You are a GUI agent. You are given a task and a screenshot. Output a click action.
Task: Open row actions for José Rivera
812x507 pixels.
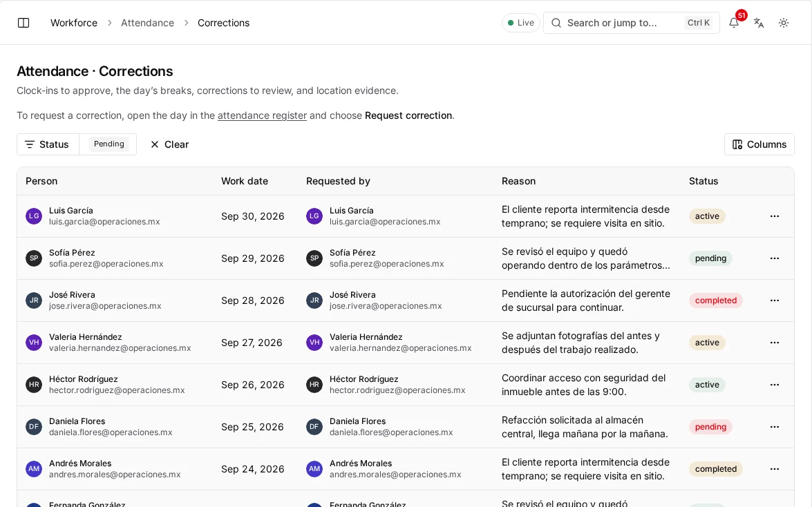(774, 300)
